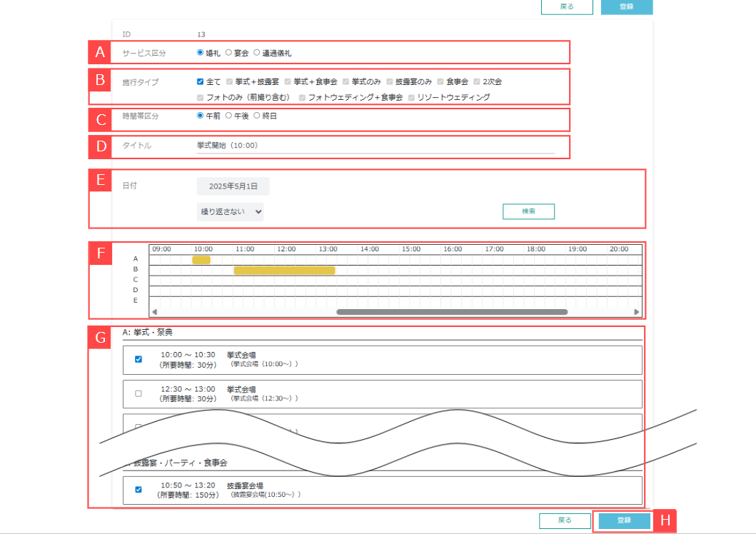Image resolution: width=756 pixels, height=534 pixels.
Task: Open the 繰り返さない repeat dropdown
Action: pyautogui.click(x=230, y=211)
